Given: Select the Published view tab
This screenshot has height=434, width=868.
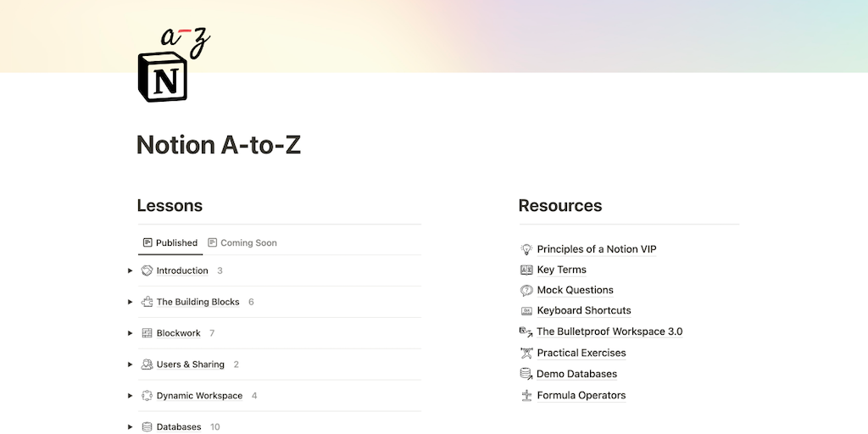Looking at the screenshot, I should [x=170, y=242].
